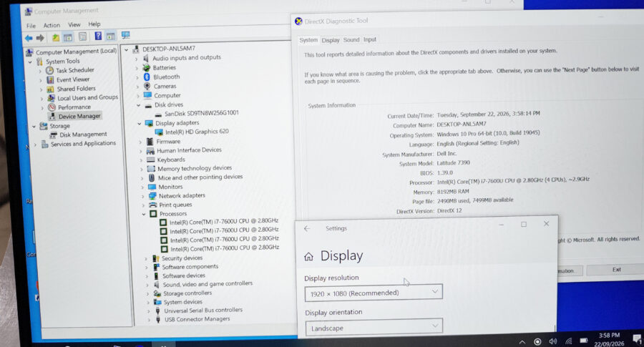Select the SanDisk SD9TN8W256G1001 disk drive
Image resolution: width=644 pixels, height=347 pixels.
(x=201, y=113)
